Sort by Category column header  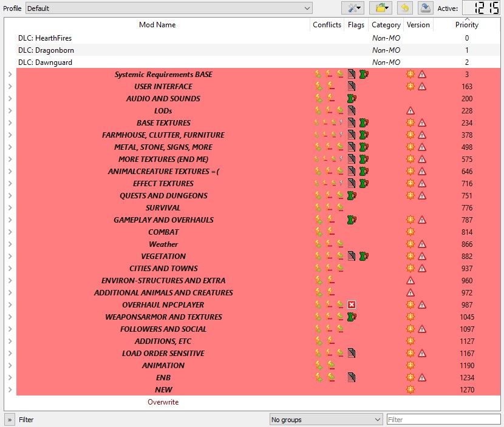pyautogui.click(x=386, y=25)
